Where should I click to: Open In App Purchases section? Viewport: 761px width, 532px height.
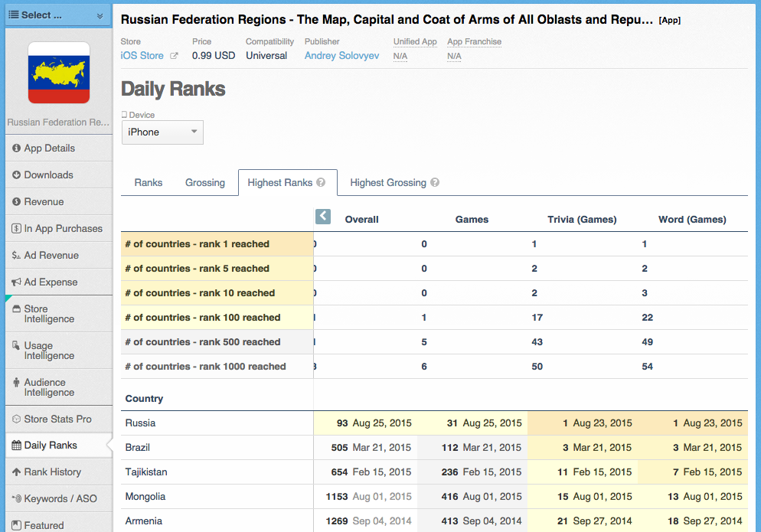(x=63, y=229)
